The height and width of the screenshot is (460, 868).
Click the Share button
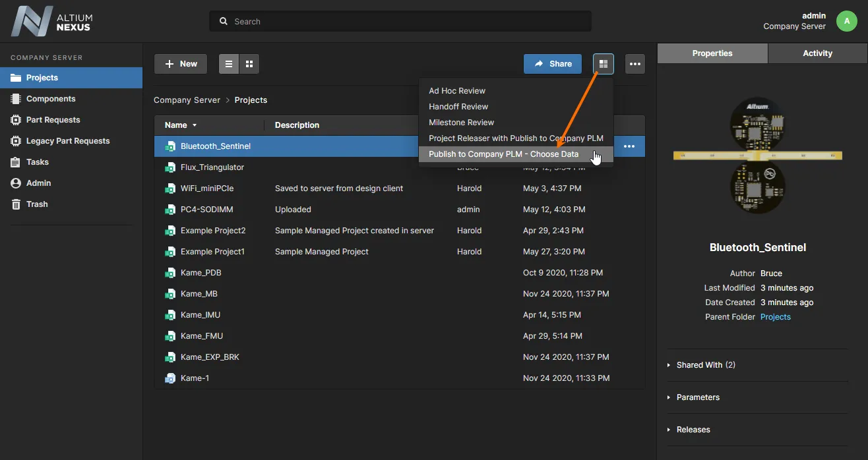[553, 64]
